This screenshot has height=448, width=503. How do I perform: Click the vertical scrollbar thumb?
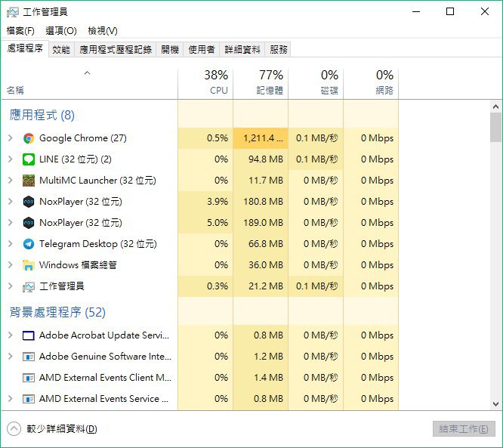(495, 127)
